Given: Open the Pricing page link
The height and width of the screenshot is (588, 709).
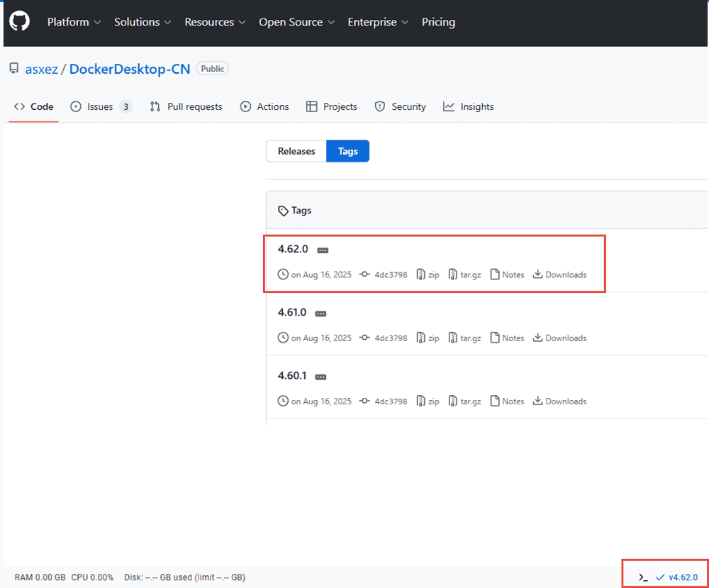Looking at the screenshot, I should 438,22.
